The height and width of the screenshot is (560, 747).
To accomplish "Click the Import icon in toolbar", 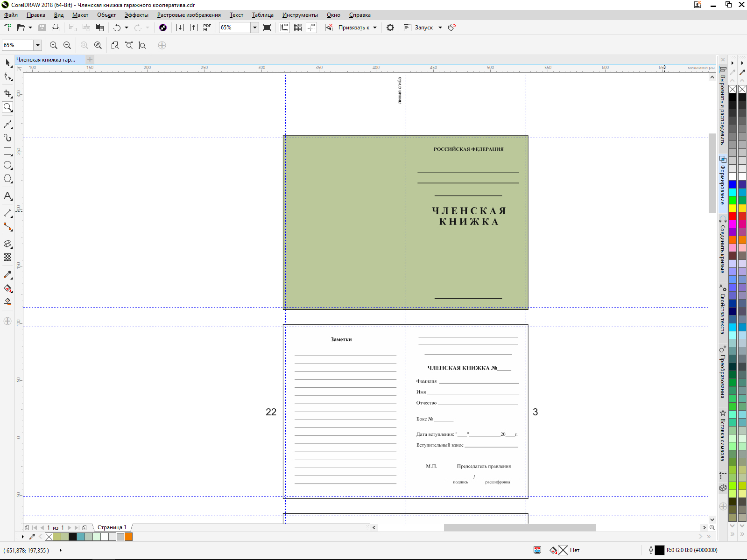I will [180, 28].
